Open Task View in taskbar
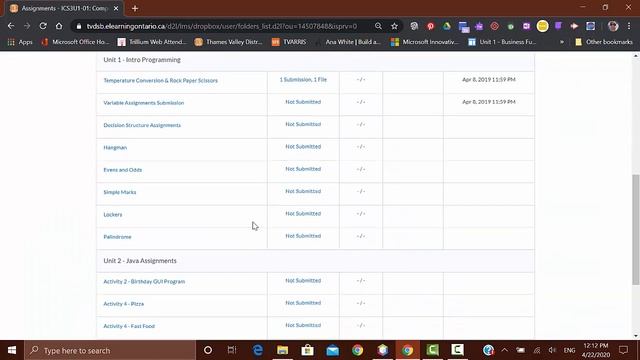The width and height of the screenshot is (640, 360). pyautogui.click(x=232, y=350)
